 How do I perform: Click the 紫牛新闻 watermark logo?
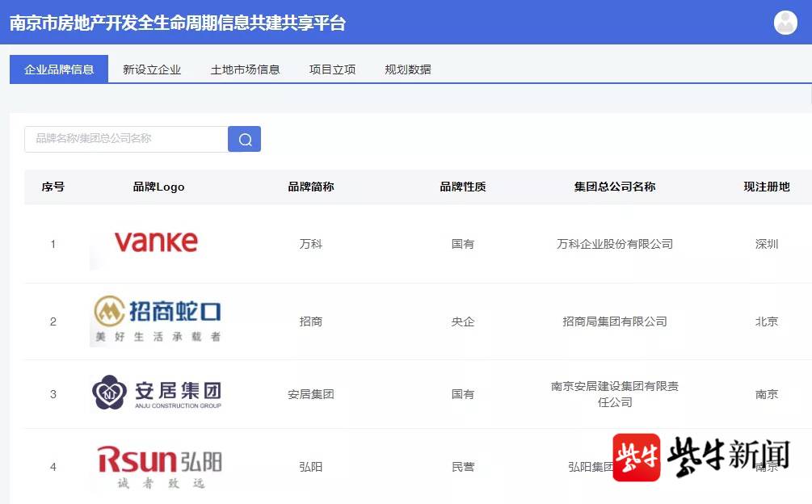(701, 457)
